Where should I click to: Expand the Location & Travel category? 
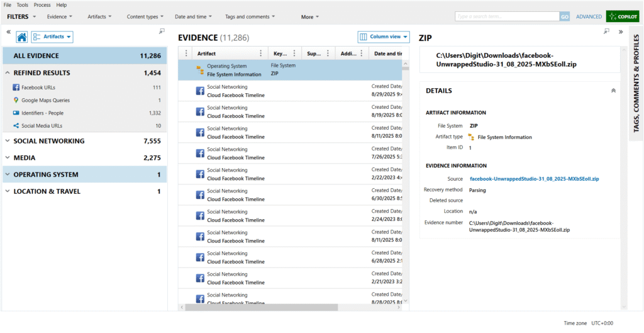coord(8,191)
